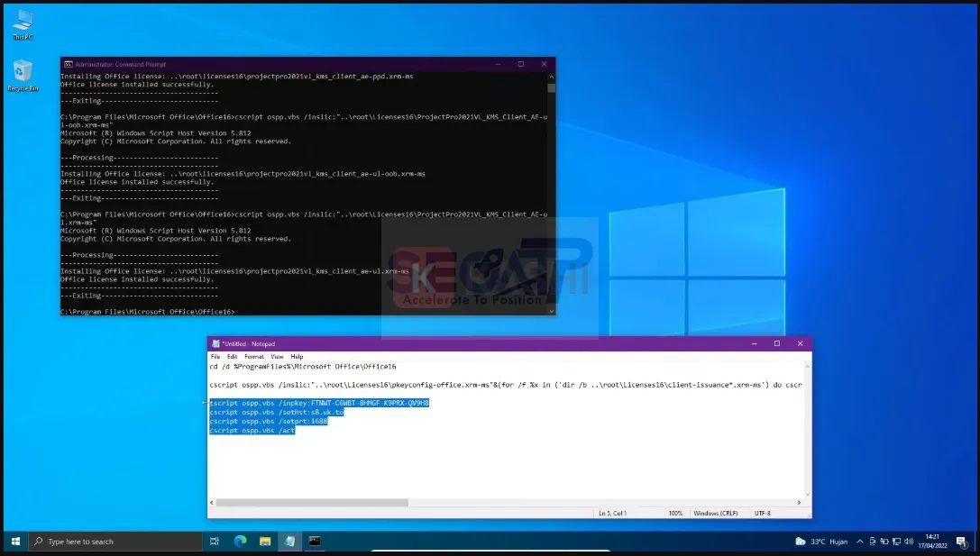
Task: Open the Notepad taskbar icon
Action: click(289, 541)
